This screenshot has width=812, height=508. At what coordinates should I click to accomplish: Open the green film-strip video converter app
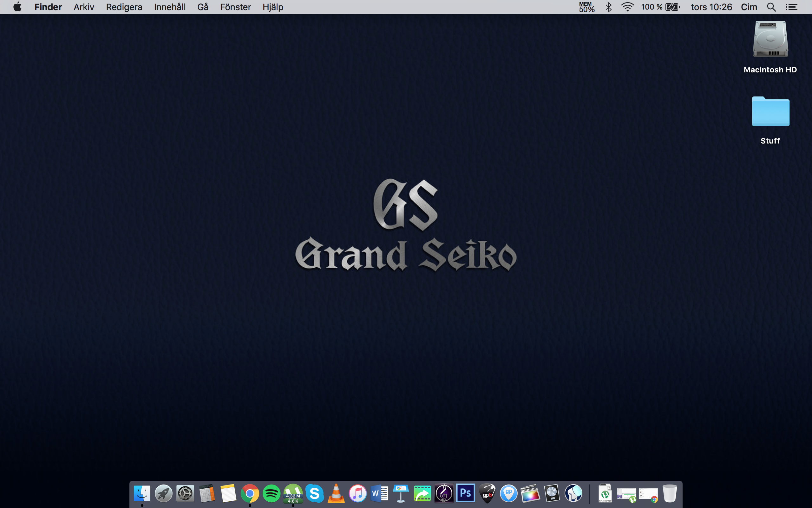(422, 493)
